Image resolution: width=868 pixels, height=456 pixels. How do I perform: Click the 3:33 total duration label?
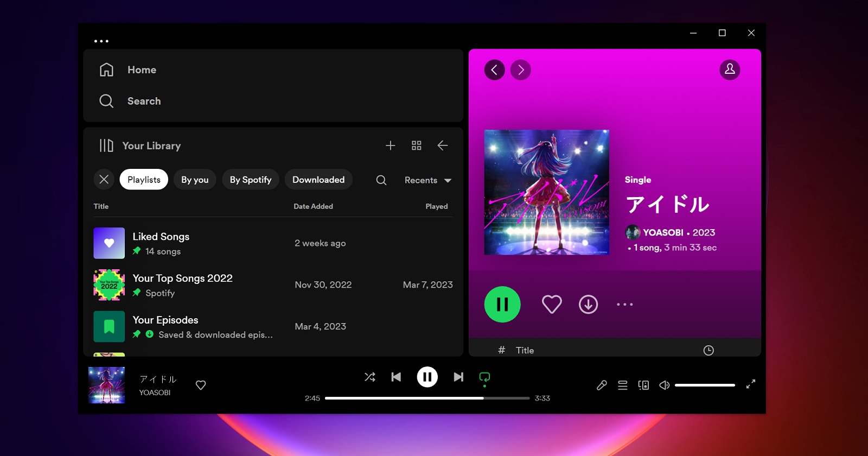(542, 398)
